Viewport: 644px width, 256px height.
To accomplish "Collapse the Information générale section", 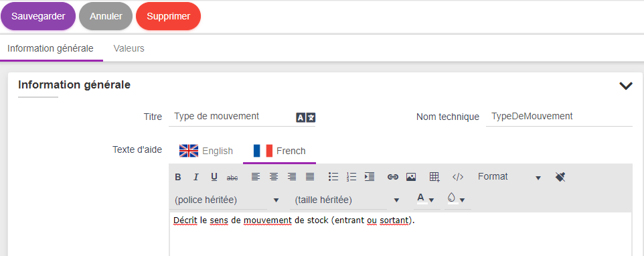I will [x=625, y=86].
